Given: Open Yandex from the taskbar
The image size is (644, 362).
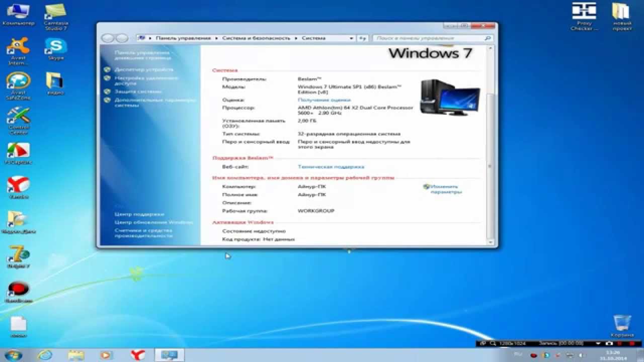Looking at the screenshot, I should click(x=137, y=355).
